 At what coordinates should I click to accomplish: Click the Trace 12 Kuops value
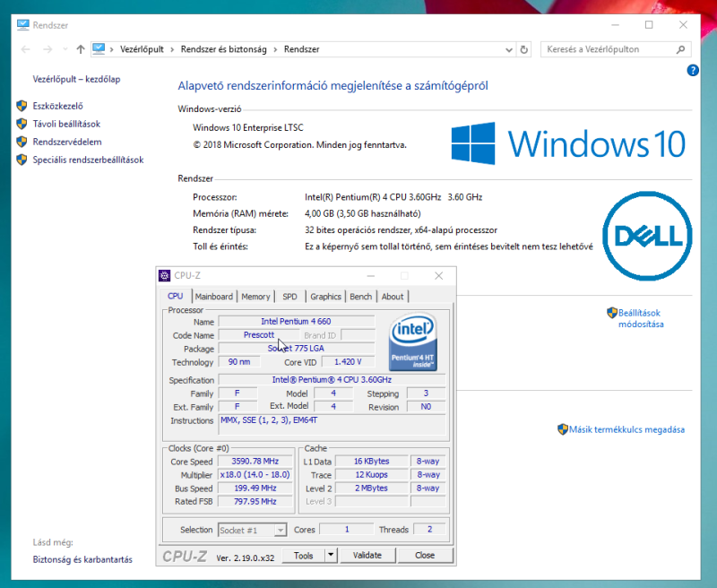(x=371, y=474)
